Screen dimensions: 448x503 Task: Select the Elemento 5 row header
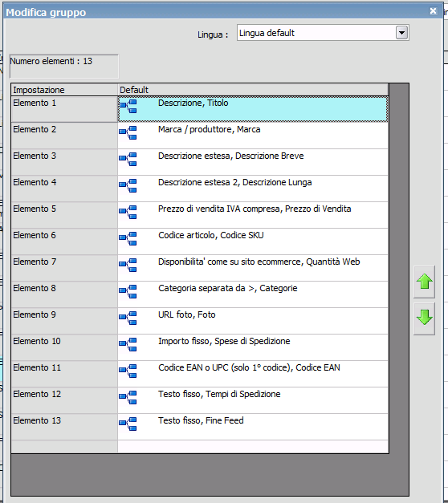pos(64,215)
